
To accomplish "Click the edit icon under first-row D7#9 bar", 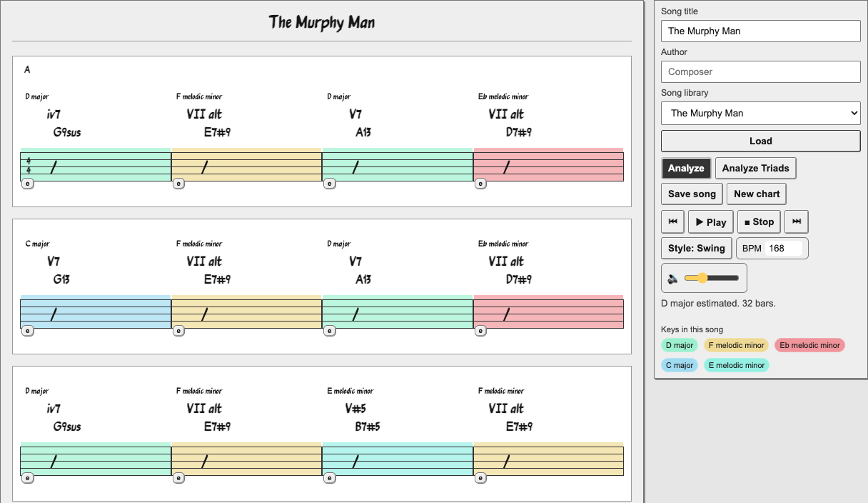I will pos(480,184).
